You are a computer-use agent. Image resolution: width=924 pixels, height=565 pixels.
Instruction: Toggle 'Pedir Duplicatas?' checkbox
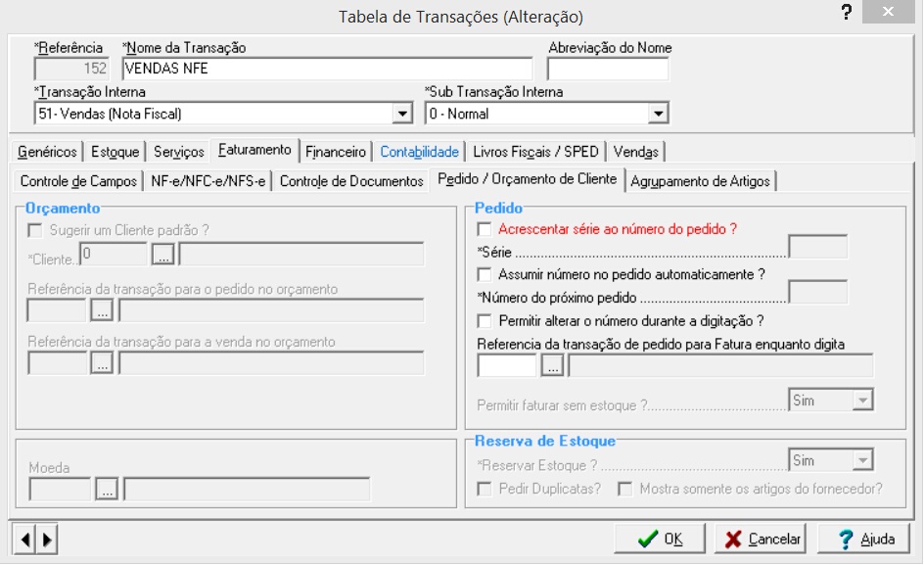coord(485,489)
